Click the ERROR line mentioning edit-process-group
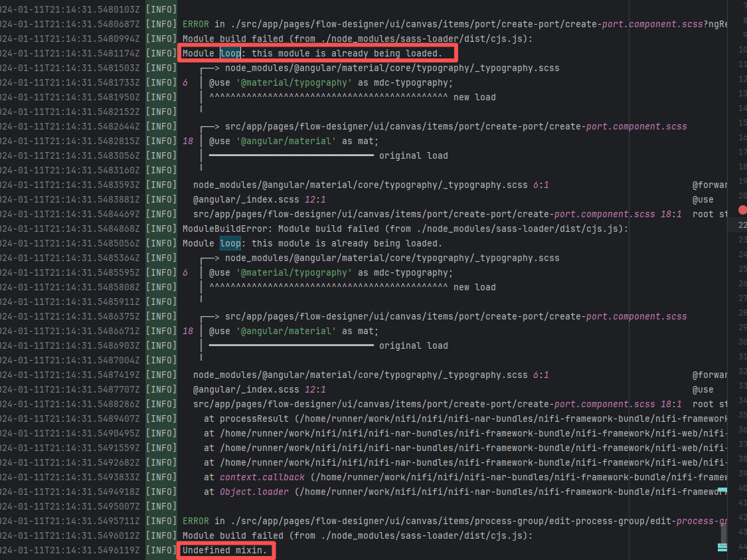Screen dimensions: 747x560 click(x=452, y=521)
